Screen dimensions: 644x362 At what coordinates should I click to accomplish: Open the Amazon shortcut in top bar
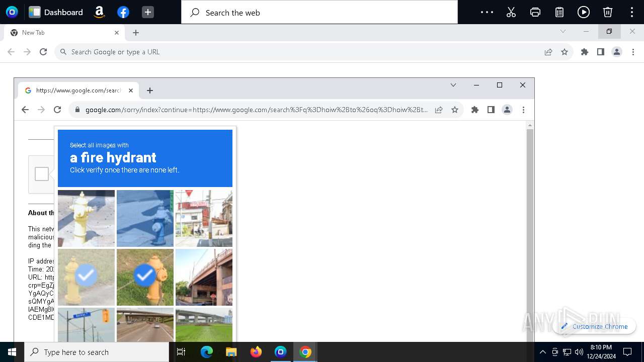(99, 12)
